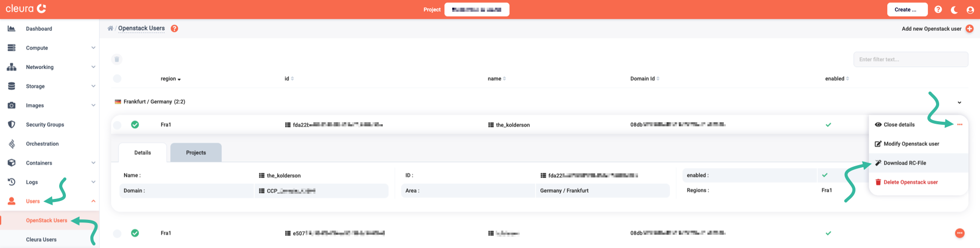Click the filter text input field
980x248 pixels.
click(911, 59)
